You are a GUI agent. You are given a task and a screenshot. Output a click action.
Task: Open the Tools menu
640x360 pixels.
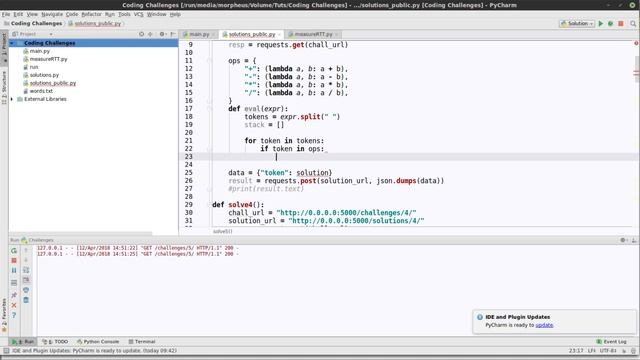124,14
